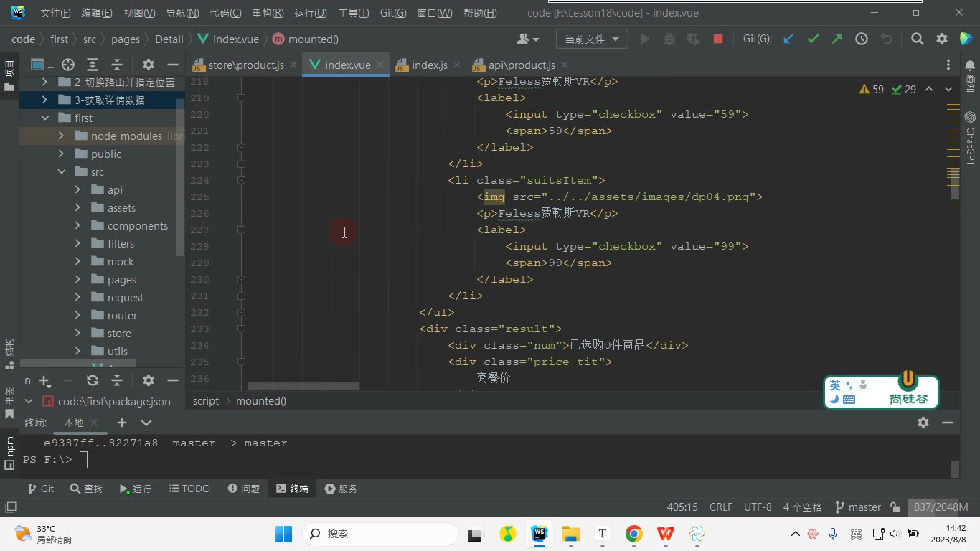Image resolution: width=980 pixels, height=551 pixels.
Task: Select opened file locator in Project panel
Action: pos(68,65)
